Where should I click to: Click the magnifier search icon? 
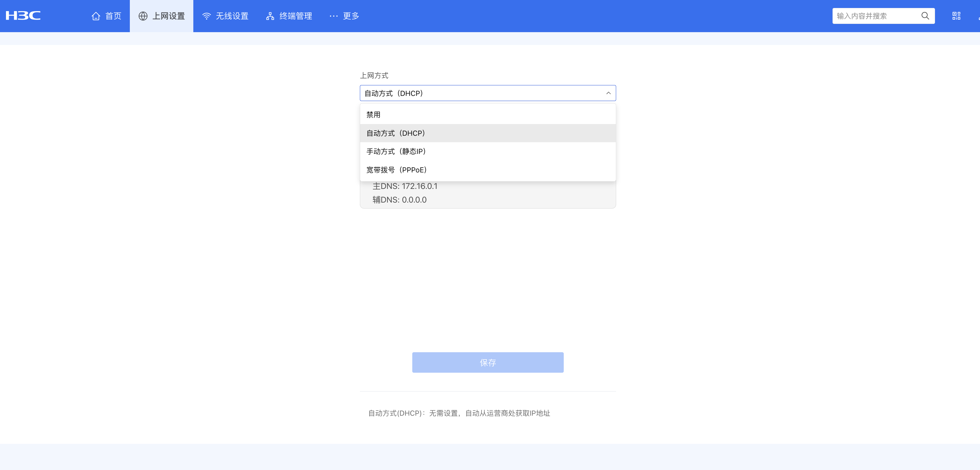[925, 16]
